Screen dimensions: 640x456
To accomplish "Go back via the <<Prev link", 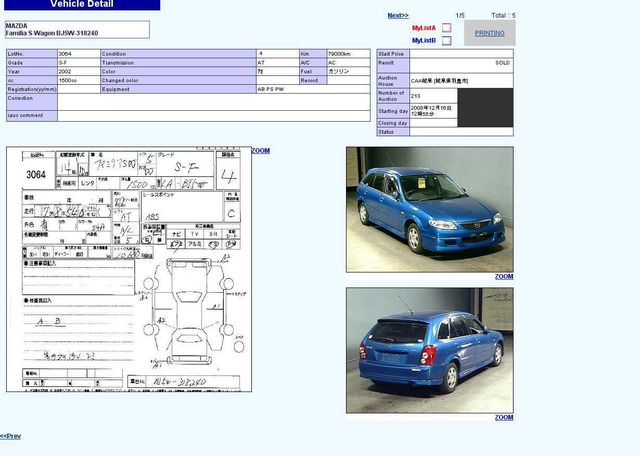I will tap(11, 436).
